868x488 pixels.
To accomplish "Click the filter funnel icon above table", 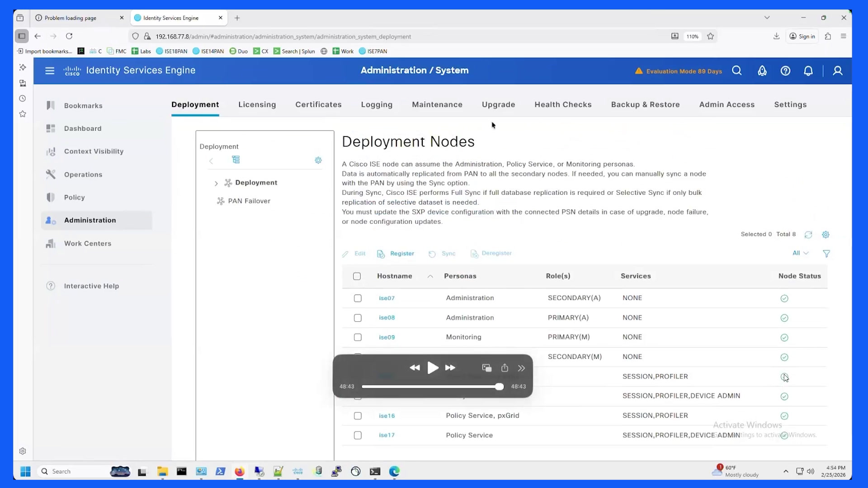I will click(x=826, y=253).
